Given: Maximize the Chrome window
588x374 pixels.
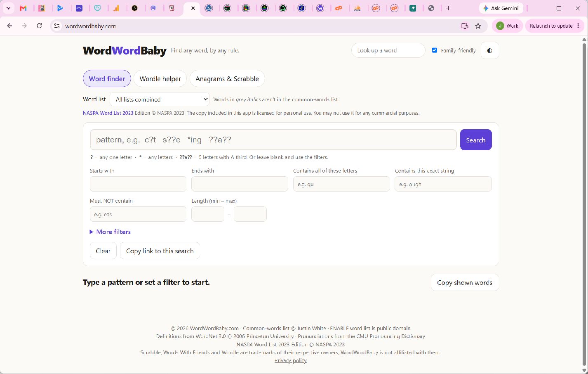Looking at the screenshot, I should pos(559,8).
